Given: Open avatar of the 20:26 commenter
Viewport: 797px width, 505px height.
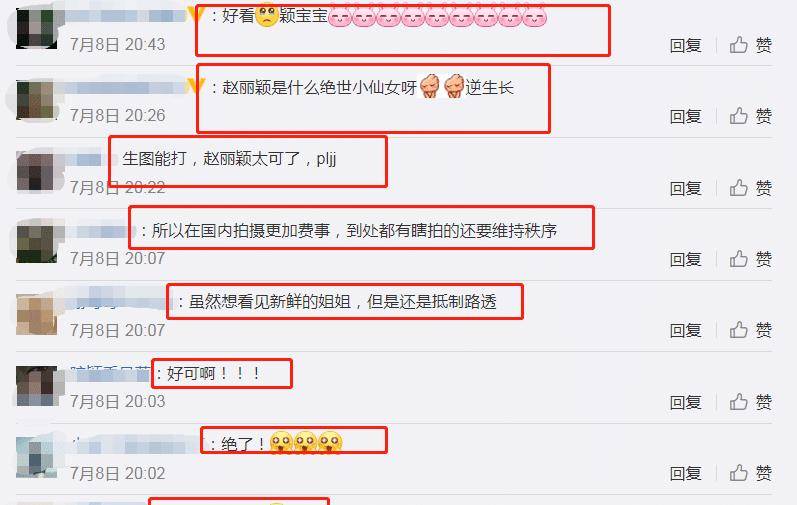Looking at the screenshot, I should pyautogui.click(x=36, y=100).
